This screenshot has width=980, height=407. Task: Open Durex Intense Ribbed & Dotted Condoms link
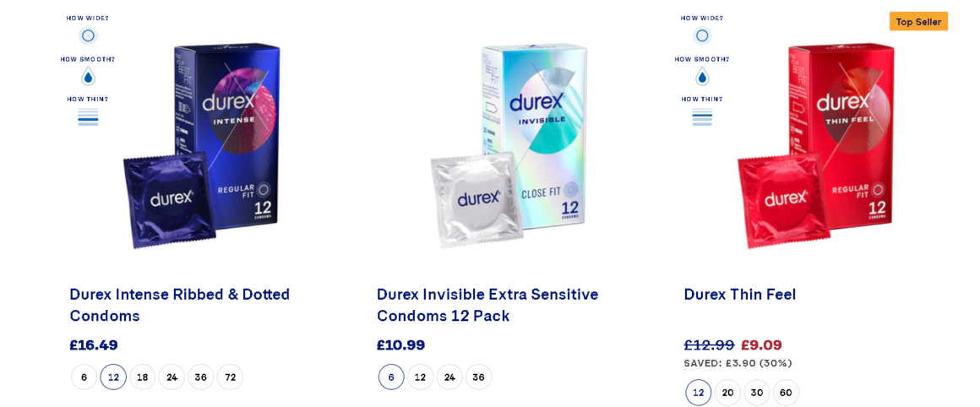pyautogui.click(x=179, y=305)
